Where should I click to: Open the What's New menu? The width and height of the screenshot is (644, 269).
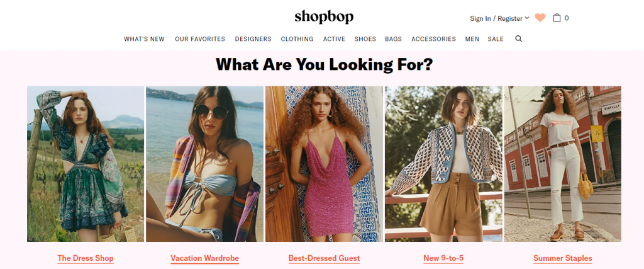pyautogui.click(x=144, y=39)
